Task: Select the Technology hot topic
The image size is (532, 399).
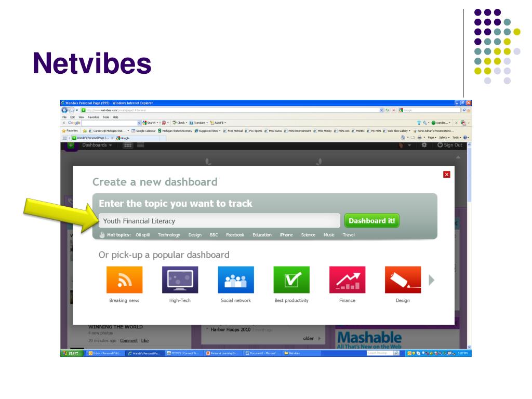Action: pos(169,235)
